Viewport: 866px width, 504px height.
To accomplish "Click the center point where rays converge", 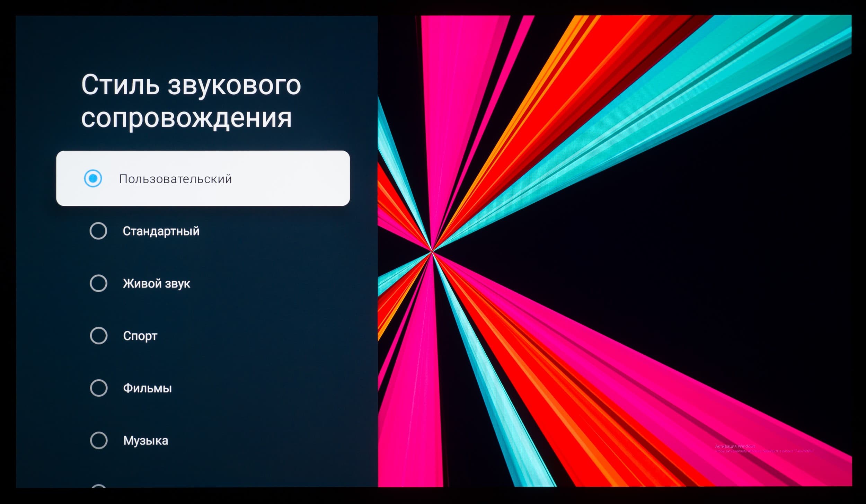I will click(432, 251).
